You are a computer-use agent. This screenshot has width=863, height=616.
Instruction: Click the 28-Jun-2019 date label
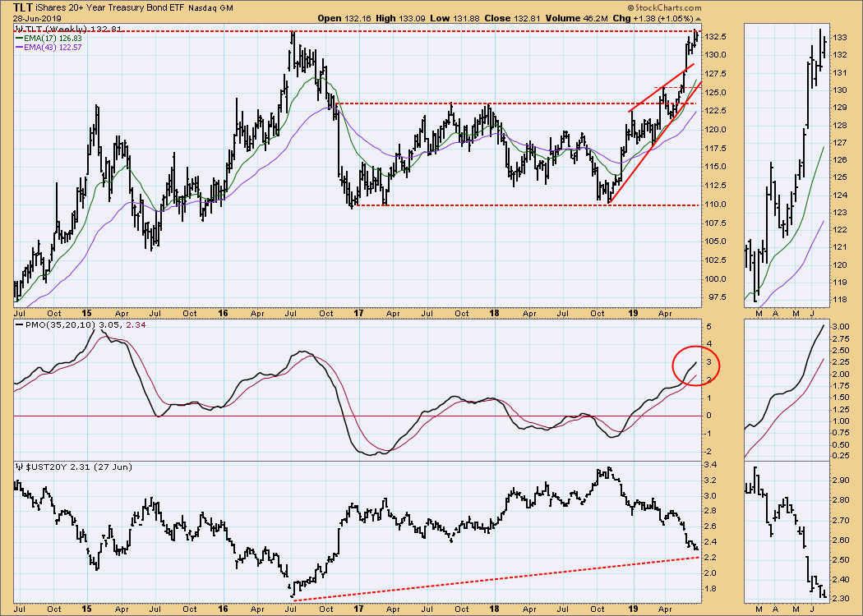click(x=36, y=18)
